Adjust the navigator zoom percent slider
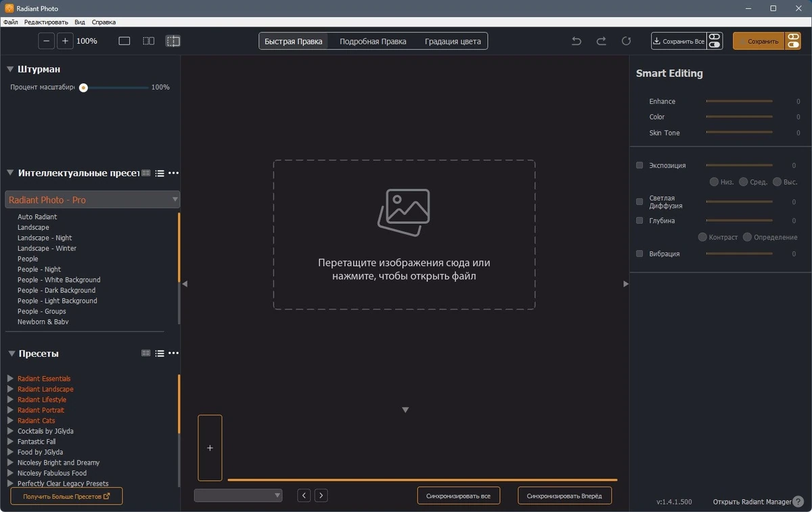812x512 pixels. click(x=114, y=88)
